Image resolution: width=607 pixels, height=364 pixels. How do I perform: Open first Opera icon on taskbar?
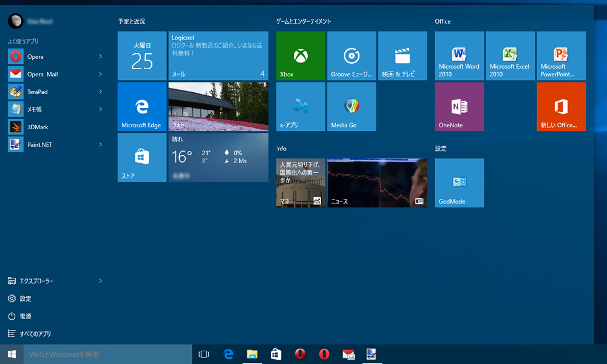coord(300,354)
